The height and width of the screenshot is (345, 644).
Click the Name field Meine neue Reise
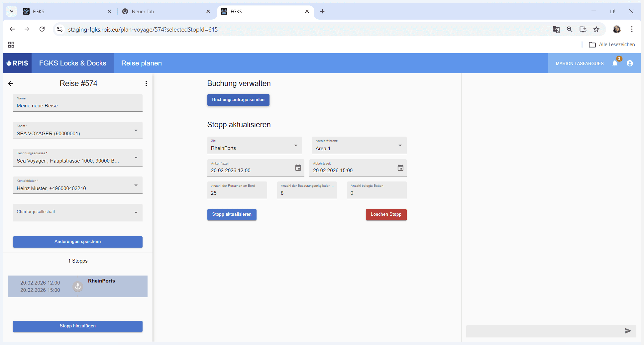coord(78,103)
